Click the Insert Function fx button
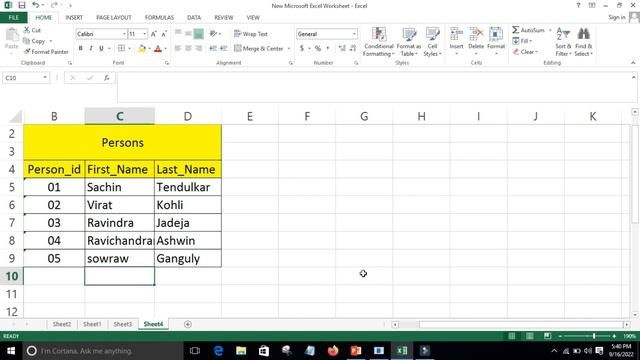This screenshot has height=360, width=640. click(107, 78)
